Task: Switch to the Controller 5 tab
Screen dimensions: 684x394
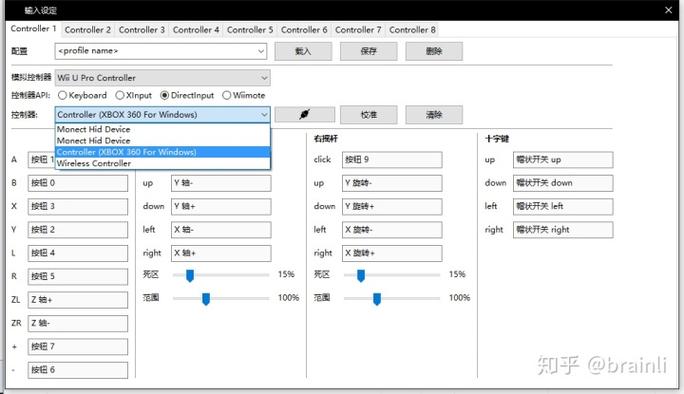Action: [250, 30]
